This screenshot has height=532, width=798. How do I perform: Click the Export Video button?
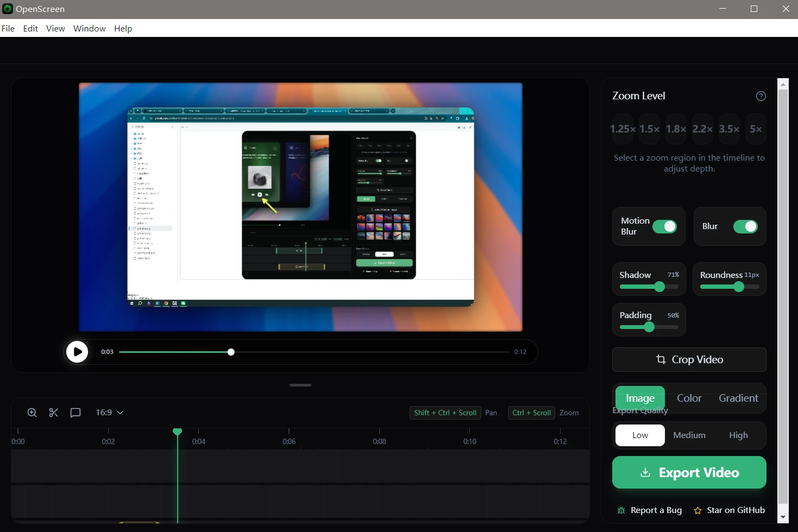(x=689, y=472)
